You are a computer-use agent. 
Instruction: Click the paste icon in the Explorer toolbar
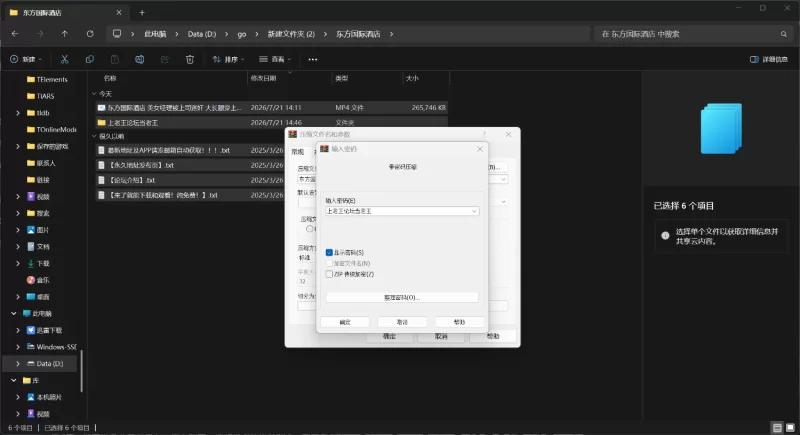115,59
